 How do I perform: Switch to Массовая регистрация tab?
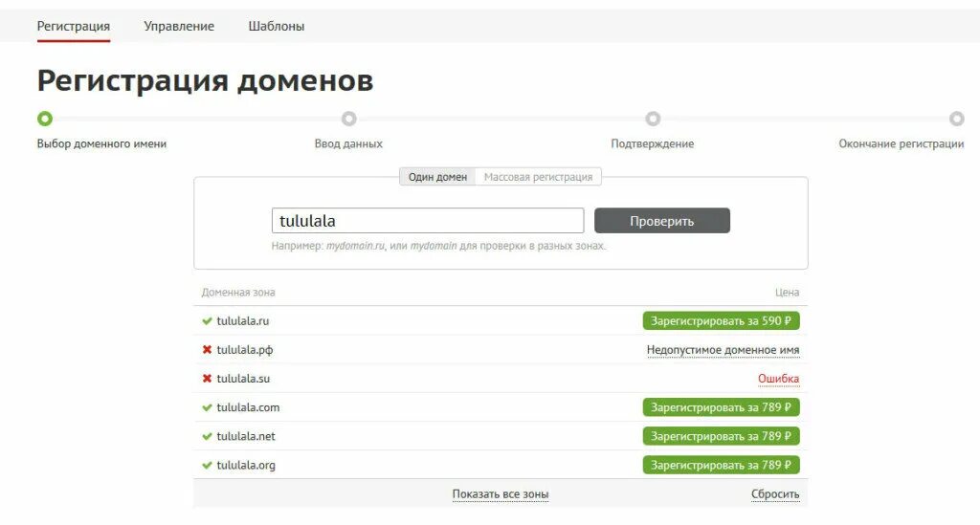tap(538, 177)
